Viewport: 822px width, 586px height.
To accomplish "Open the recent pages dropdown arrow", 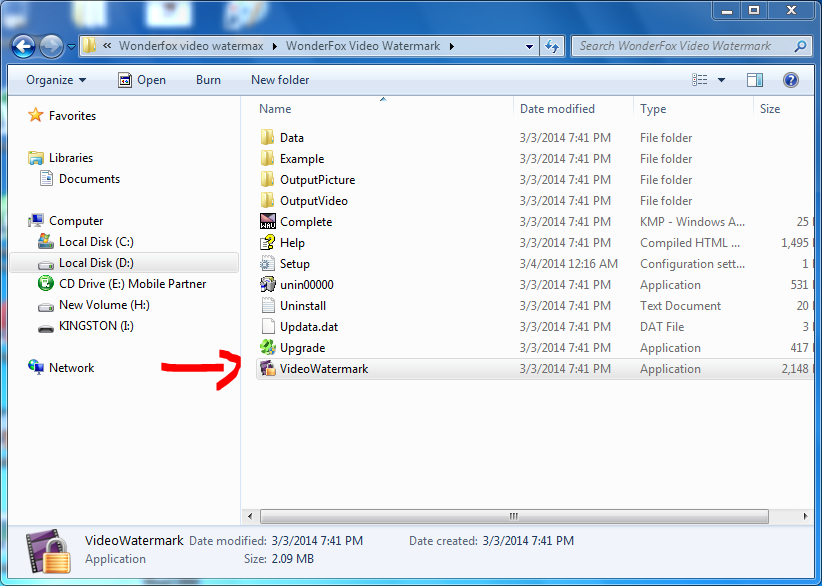I will click(x=71, y=47).
